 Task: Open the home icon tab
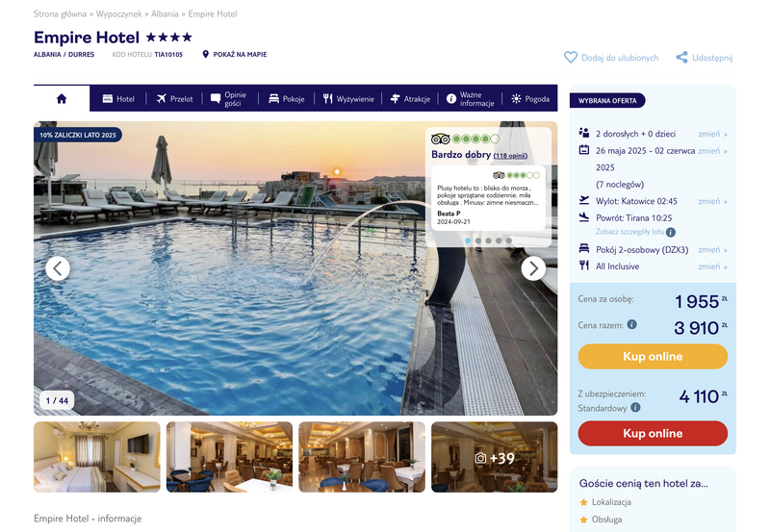pos(62,99)
